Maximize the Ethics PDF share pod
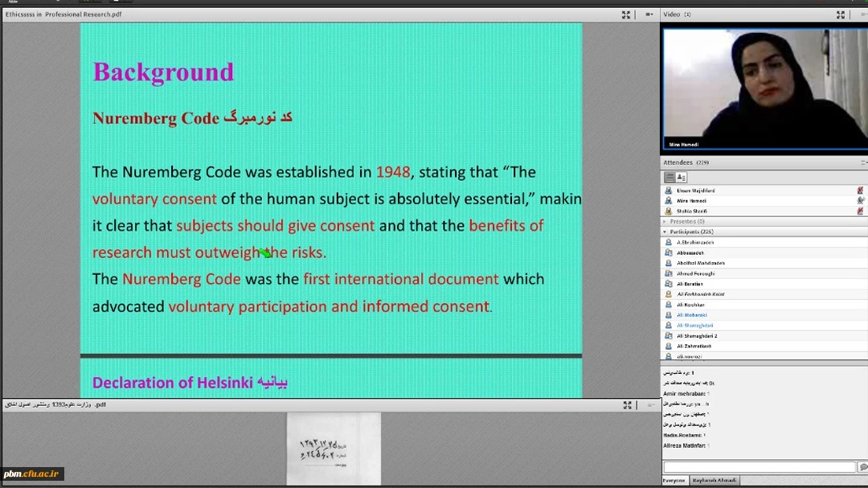868x488 pixels. [626, 14]
